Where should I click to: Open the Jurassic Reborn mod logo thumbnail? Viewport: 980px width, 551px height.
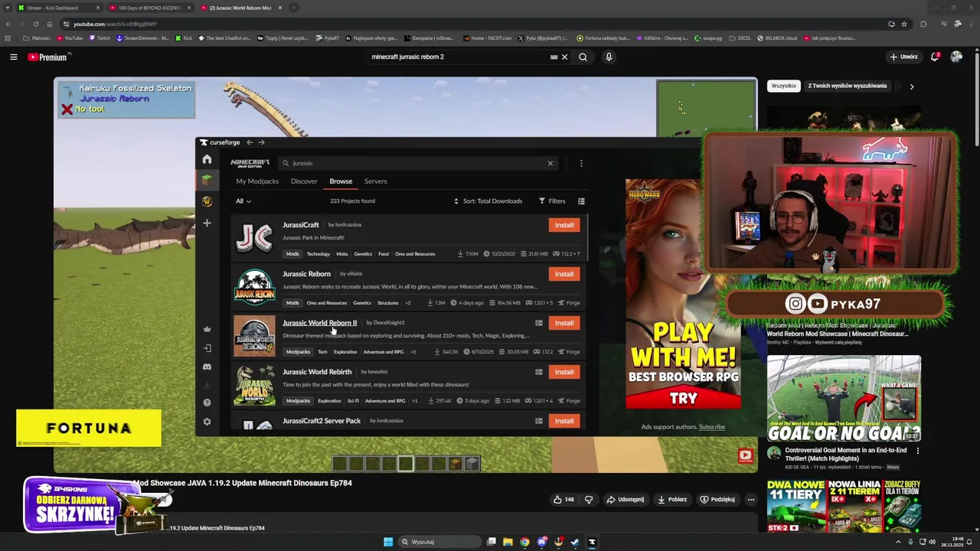pyautogui.click(x=254, y=287)
